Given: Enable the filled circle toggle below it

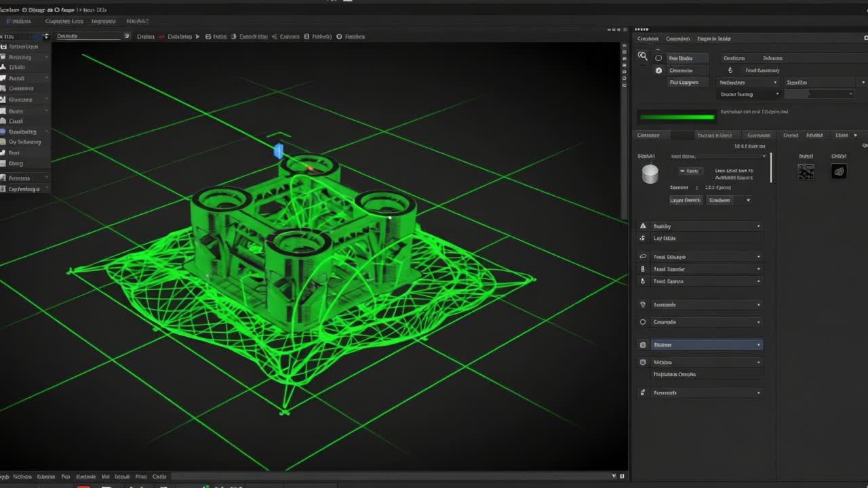Looking at the screenshot, I should point(658,70).
